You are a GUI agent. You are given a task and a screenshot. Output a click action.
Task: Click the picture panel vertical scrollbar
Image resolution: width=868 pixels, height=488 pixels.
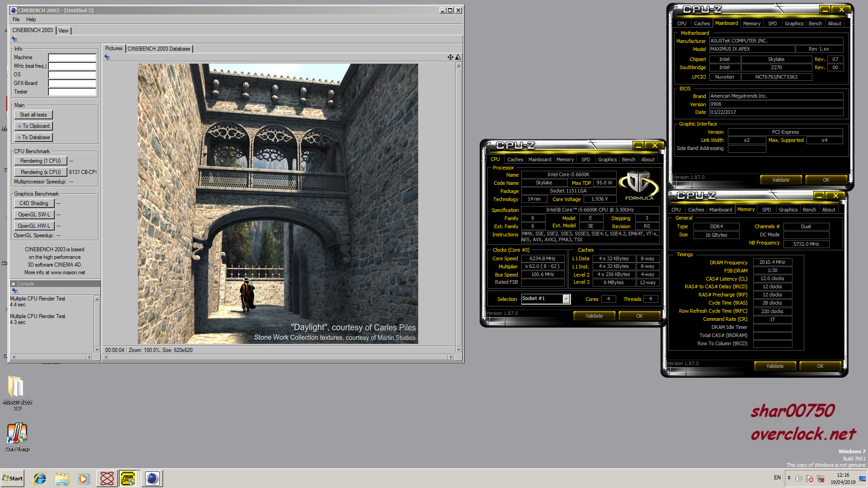coord(458,207)
